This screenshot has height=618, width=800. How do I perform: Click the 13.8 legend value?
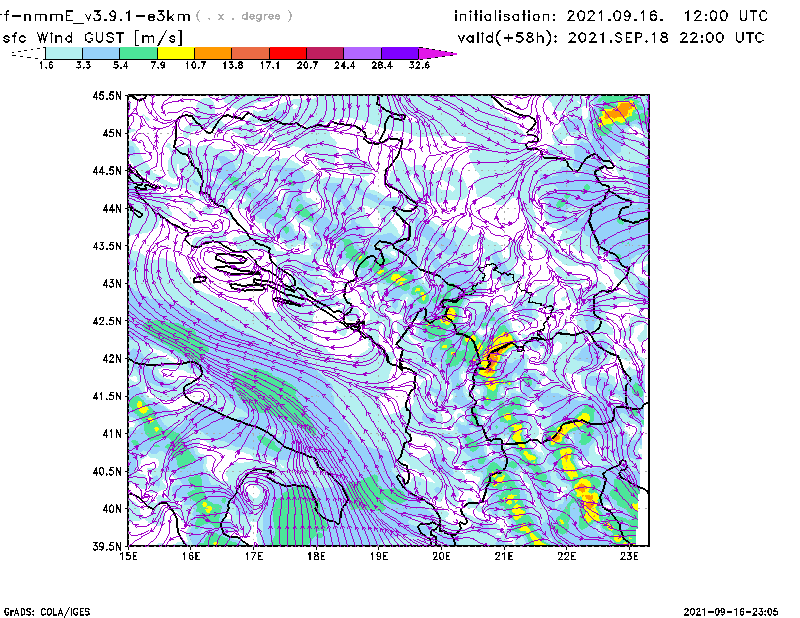point(233,65)
